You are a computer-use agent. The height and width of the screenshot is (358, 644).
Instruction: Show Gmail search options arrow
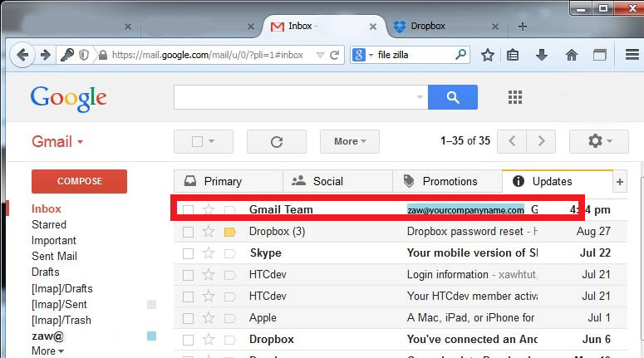420,97
